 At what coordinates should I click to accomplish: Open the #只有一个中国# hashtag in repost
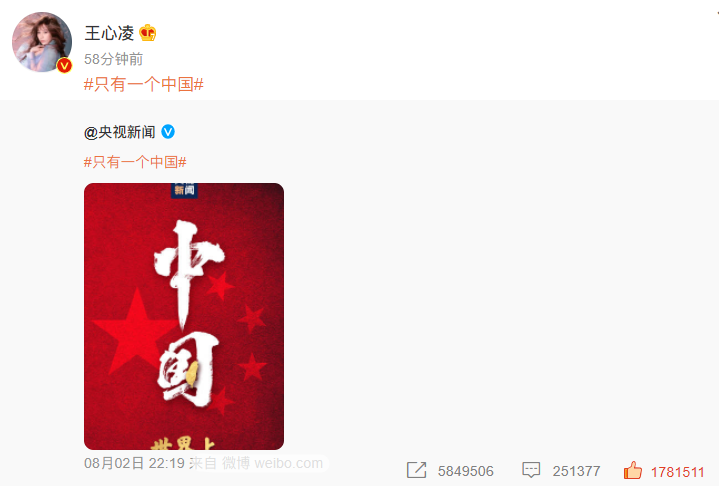coord(135,162)
